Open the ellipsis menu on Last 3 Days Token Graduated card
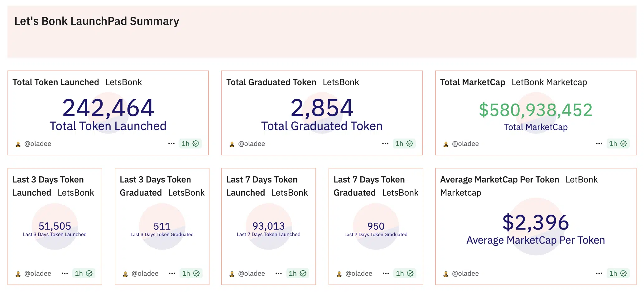The height and width of the screenshot is (292, 644). click(x=172, y=273)
